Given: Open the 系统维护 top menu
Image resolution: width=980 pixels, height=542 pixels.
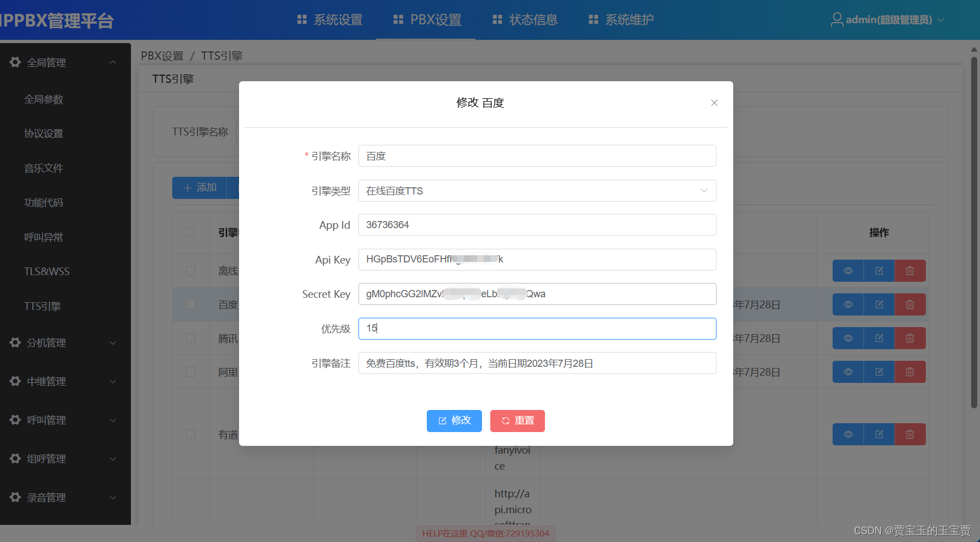Looking at the screenshot, I should pos(621,20).
